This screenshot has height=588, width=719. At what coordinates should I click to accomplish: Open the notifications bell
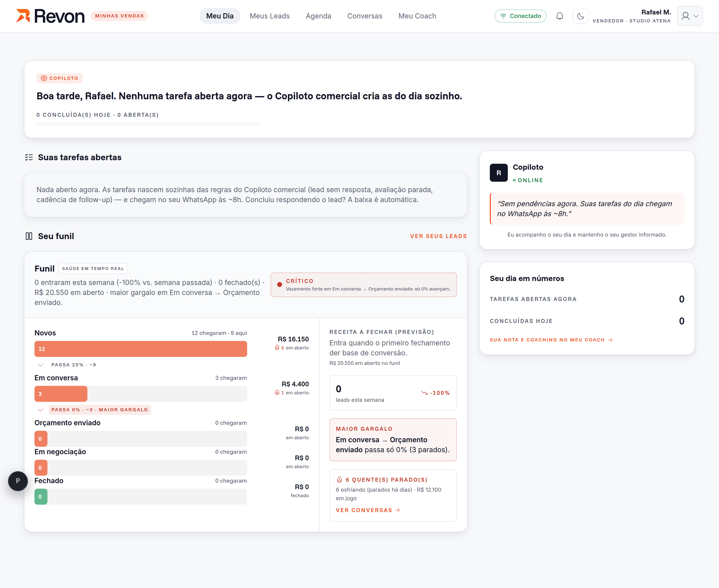click(560, 16)
